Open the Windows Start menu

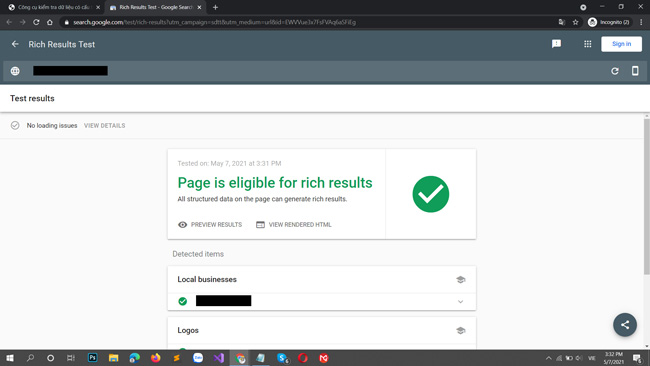click(10, 358)
